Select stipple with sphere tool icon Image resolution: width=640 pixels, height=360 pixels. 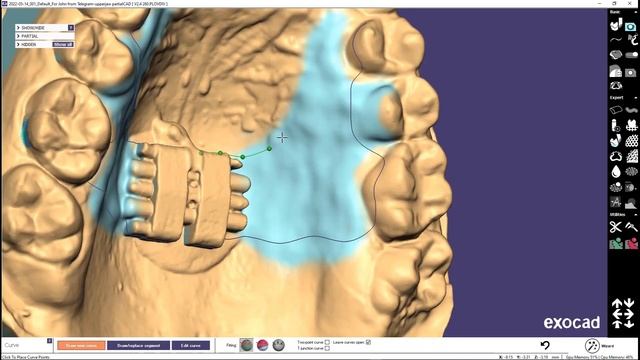616,187
